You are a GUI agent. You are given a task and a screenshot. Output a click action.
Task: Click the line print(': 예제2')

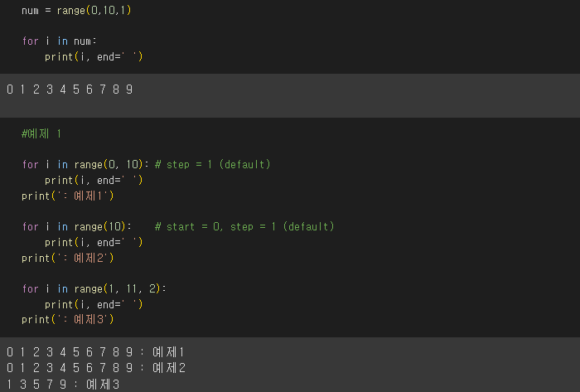pyautogui.click(x=68, y=258)
